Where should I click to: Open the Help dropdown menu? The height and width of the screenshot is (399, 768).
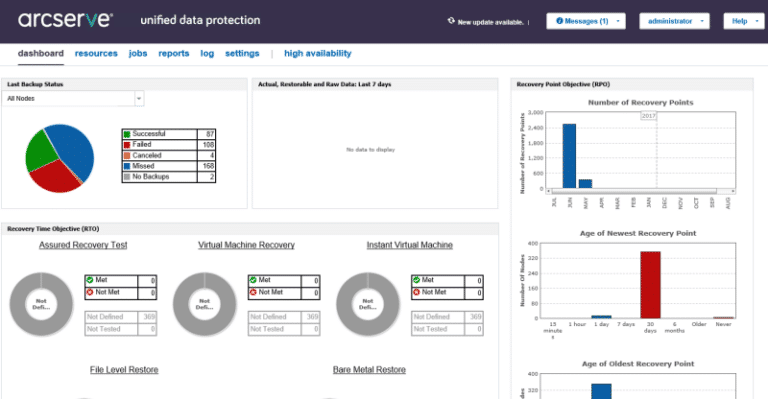(x=744, y=21)
